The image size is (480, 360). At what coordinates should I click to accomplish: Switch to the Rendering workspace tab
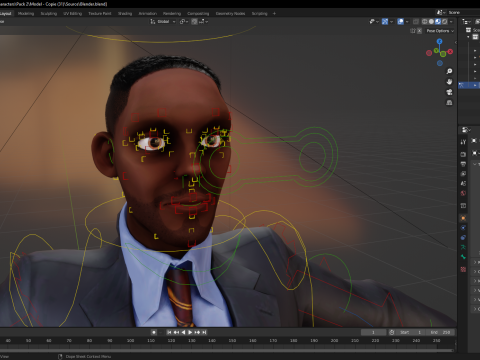172,13
